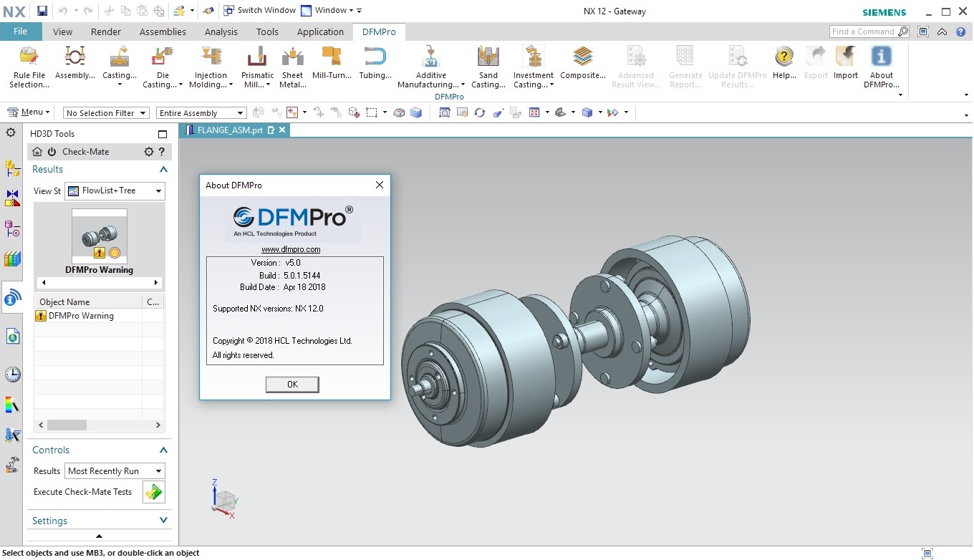Open Check-Mate settings gear
The image size is (974, 560).
pyautogui.click(x=149, y=152)
